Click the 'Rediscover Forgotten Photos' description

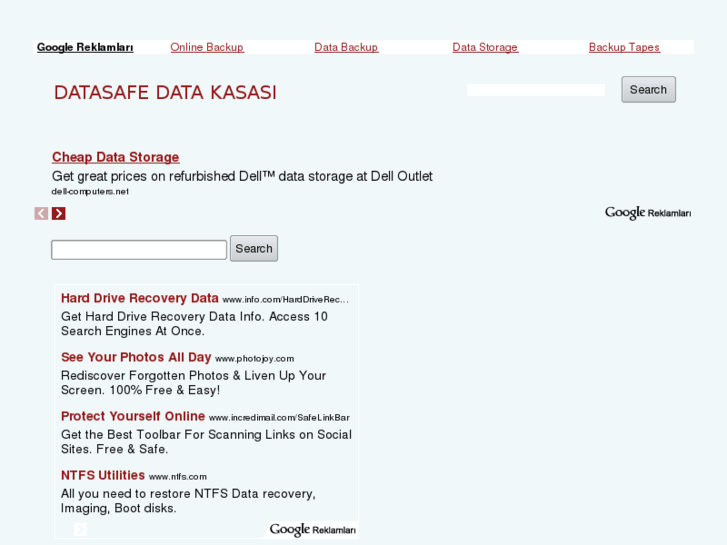(193, 383)
